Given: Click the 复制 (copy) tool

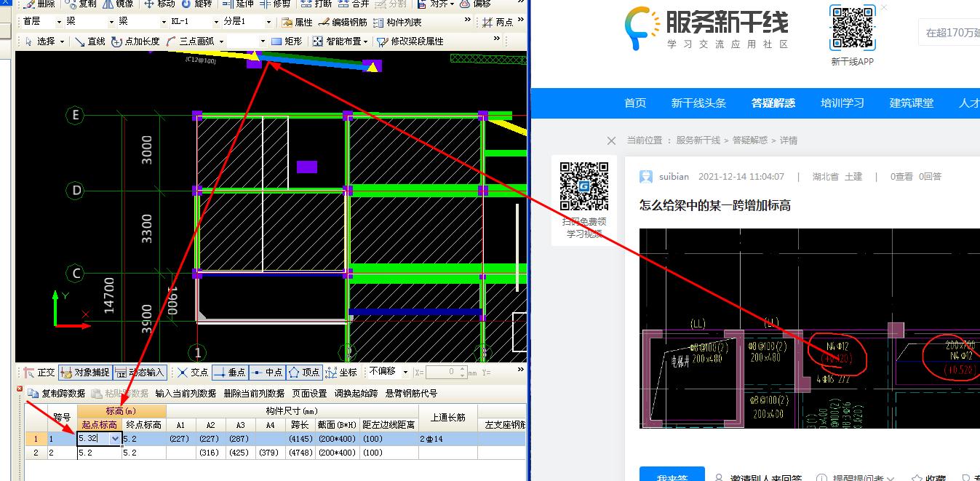Looking at the screenshot, I should pyautogui.click(x=80, y=4).
